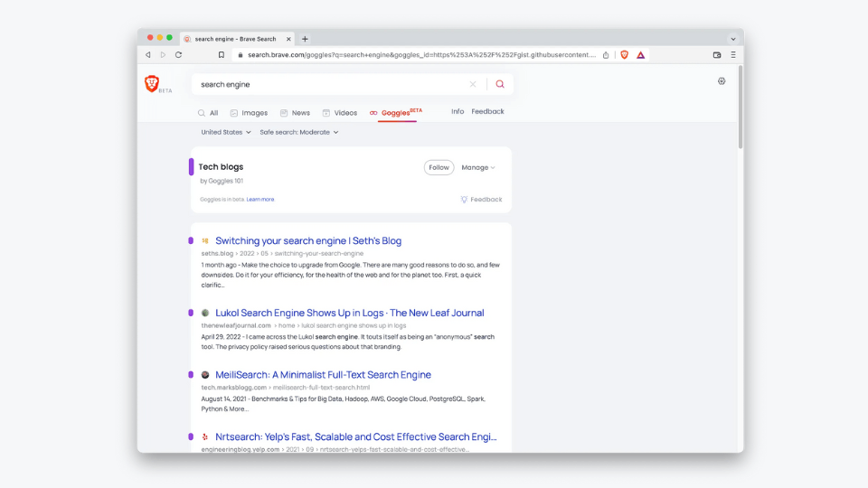868x488 pixels.
Task: Expand the tab list chevron
Action: tap(733, 39)
